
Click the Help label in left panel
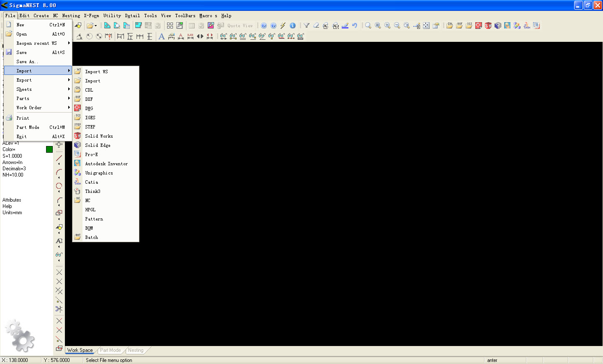pos(7,206)
